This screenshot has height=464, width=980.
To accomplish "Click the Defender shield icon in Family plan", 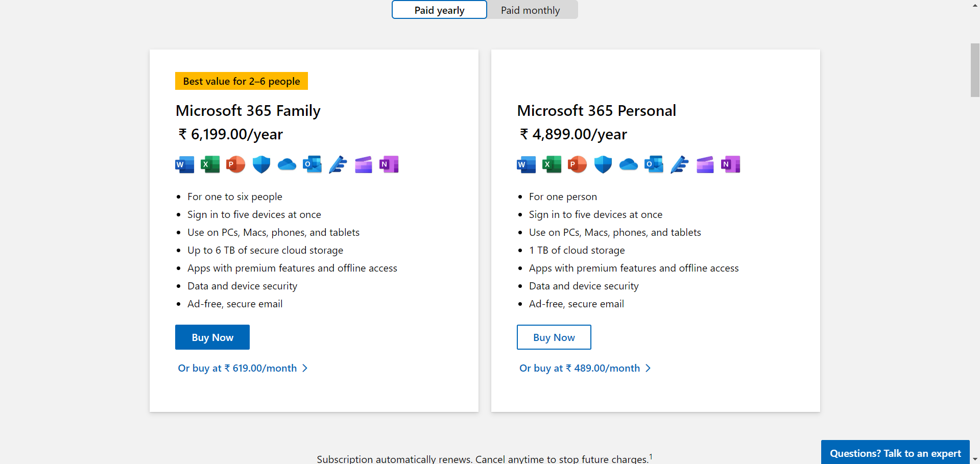I will (x=261, y=164).
